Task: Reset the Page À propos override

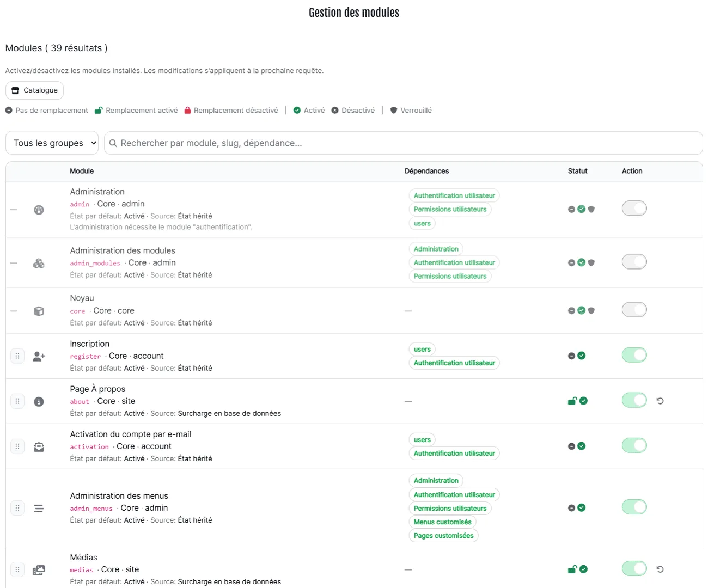Action: pos(660,401)
